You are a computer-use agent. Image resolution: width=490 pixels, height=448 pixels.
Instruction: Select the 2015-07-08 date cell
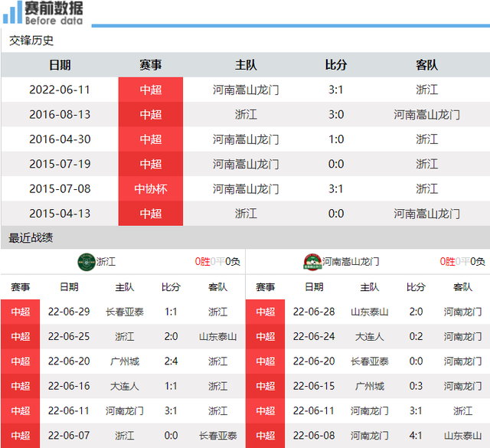pyautogui.click(x=60, y=189)
